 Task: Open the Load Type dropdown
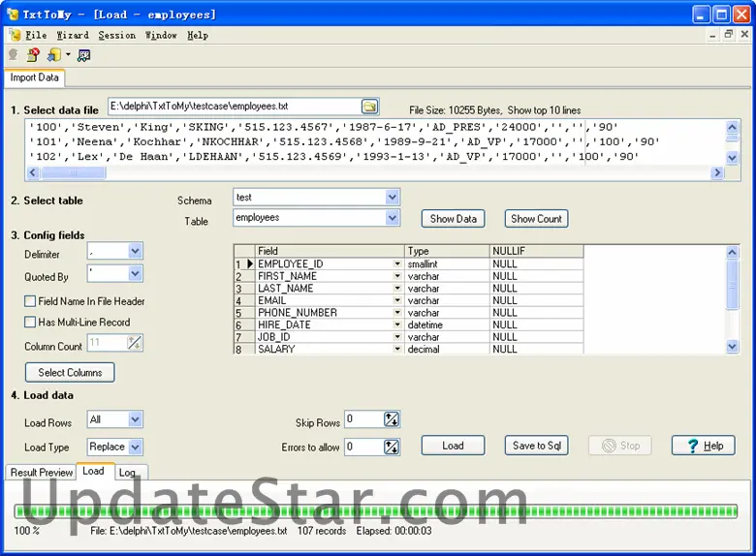(x=135, y=447)
